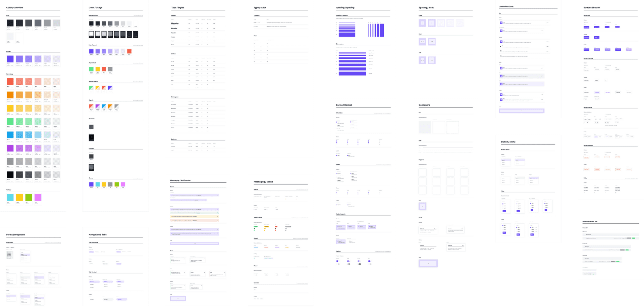
Task: Pick the pink swatch under Charts
Action: (x=123, y=184)
